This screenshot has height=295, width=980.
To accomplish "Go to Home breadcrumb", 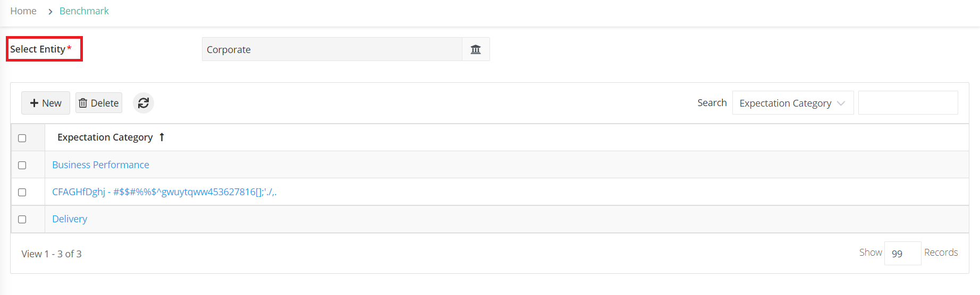I will 23,11.
